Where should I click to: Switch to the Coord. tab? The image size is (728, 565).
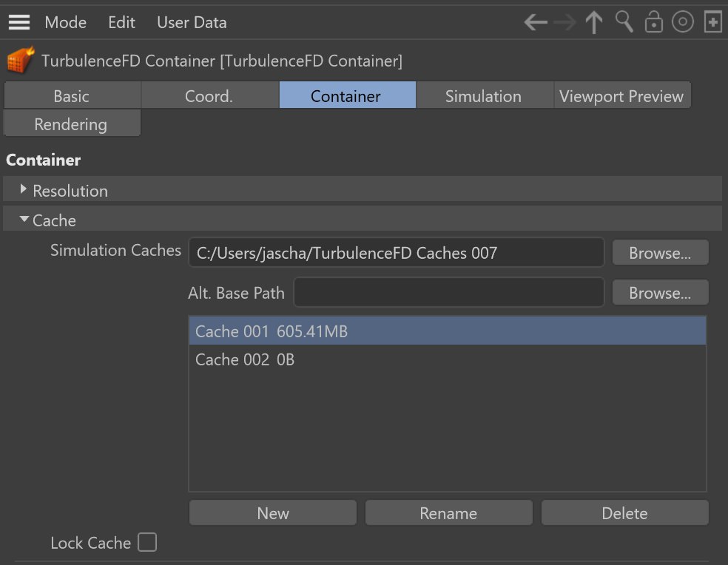[209, 95]
